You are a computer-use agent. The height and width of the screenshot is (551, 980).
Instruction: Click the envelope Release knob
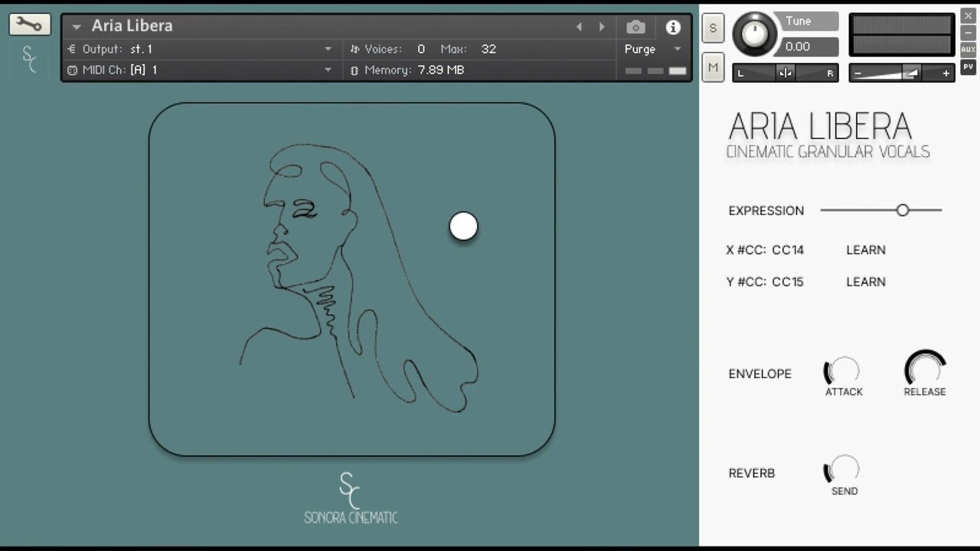(925, 369)
